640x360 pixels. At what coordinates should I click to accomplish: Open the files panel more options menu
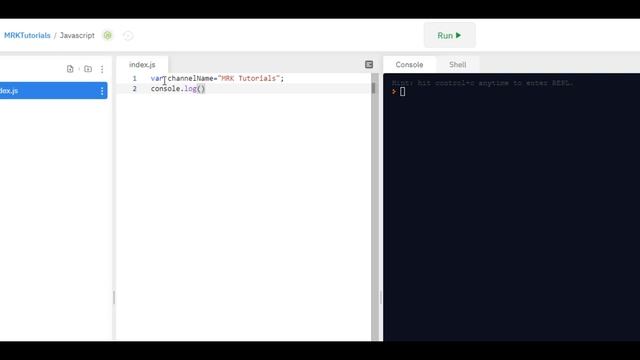(x=102, y=69)
